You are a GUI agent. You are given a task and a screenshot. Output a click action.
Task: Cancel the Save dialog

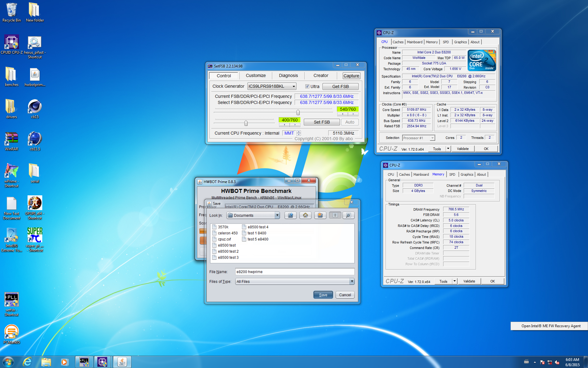[x=345, y=295]
